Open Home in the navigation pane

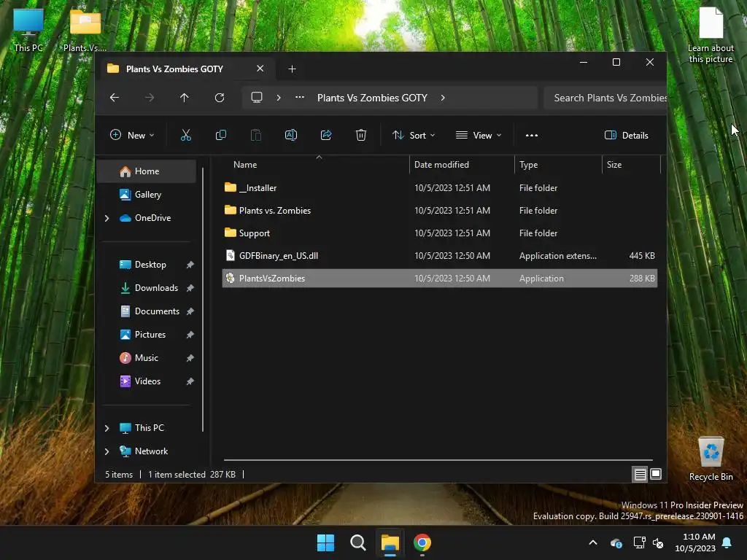pos(146,171)
